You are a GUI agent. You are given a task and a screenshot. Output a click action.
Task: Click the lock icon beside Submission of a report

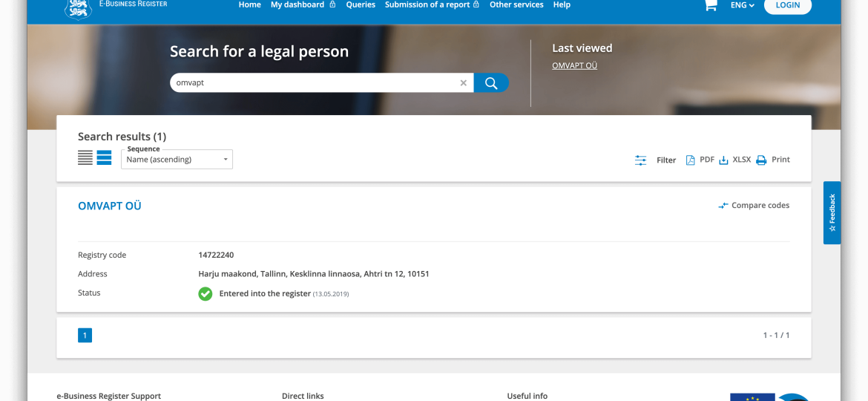[476, 4]
